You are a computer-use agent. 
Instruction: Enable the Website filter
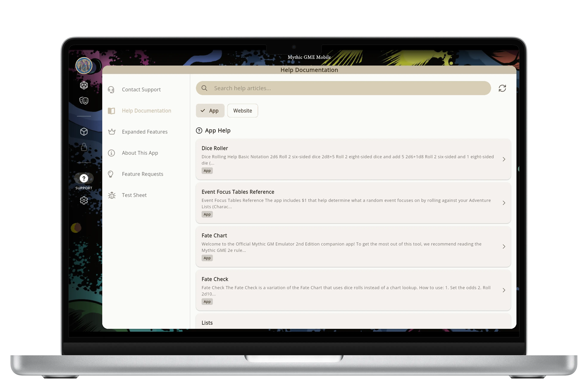pyautogui.click(x=242, y=110)
